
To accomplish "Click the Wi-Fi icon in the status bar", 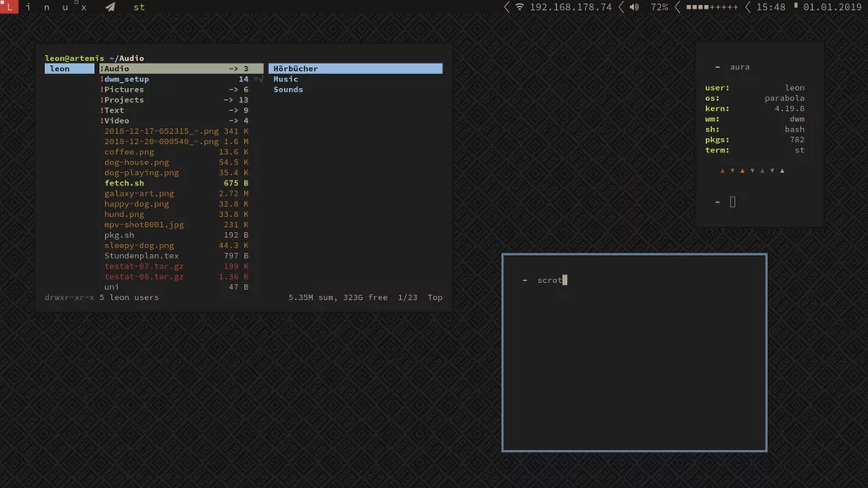I will click(x=520, y=7).
